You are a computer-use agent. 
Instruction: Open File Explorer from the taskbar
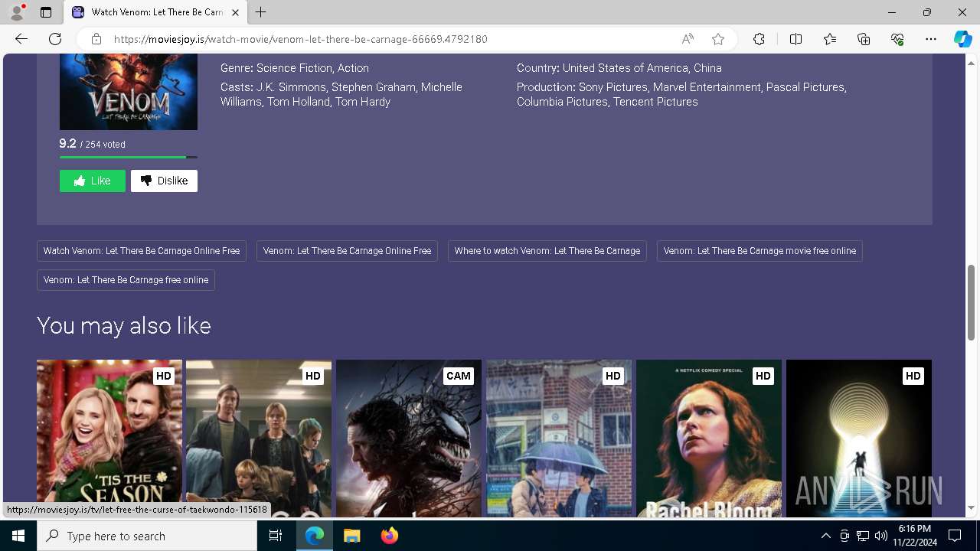(351, 536)
